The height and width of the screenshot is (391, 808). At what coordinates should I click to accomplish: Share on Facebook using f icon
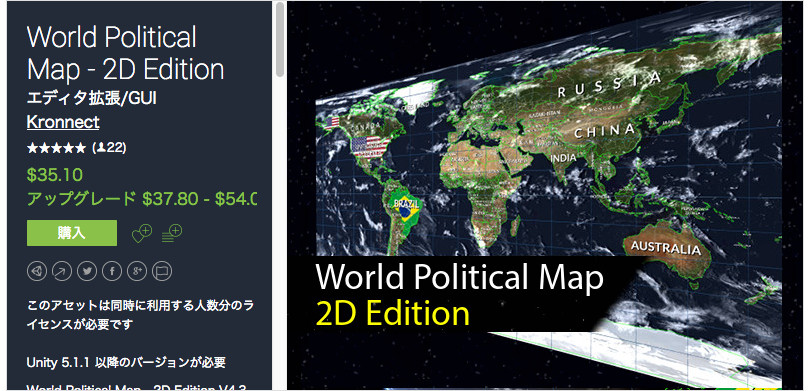112,270
